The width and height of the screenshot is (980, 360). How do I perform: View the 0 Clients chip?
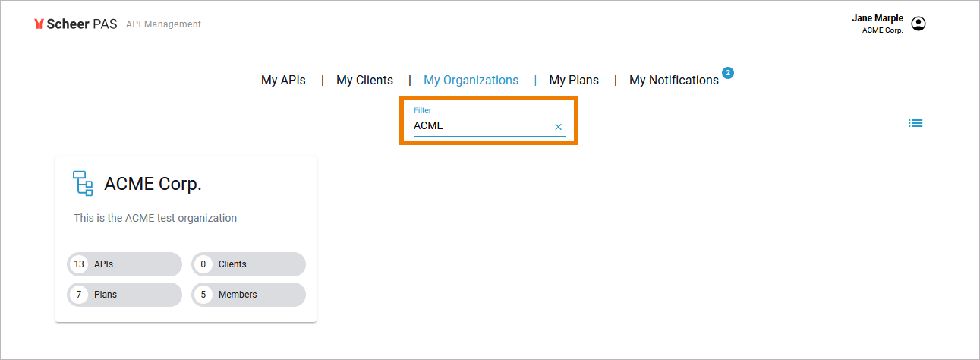click(248, 264)
